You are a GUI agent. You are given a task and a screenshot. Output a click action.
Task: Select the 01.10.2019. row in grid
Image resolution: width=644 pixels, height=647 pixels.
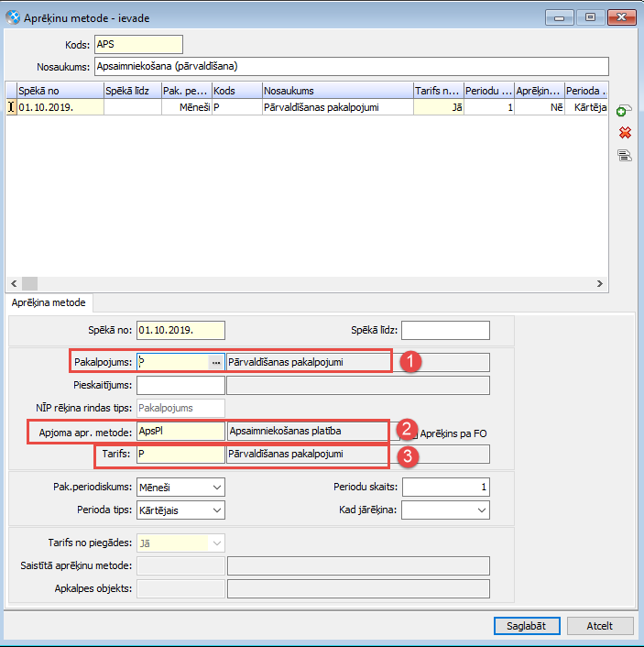pyautogui.click(x=59, y=107)
